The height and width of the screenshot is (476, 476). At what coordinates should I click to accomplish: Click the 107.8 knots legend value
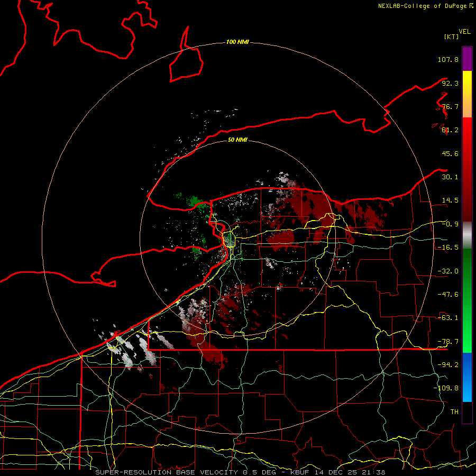coord(448,59)
